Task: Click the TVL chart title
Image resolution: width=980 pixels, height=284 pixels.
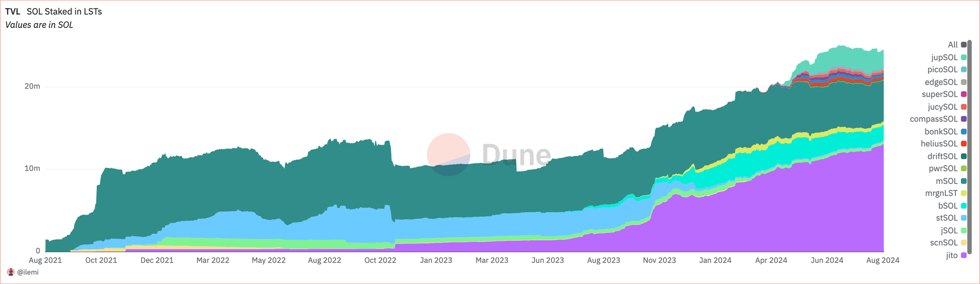Action: click(13, 11)
